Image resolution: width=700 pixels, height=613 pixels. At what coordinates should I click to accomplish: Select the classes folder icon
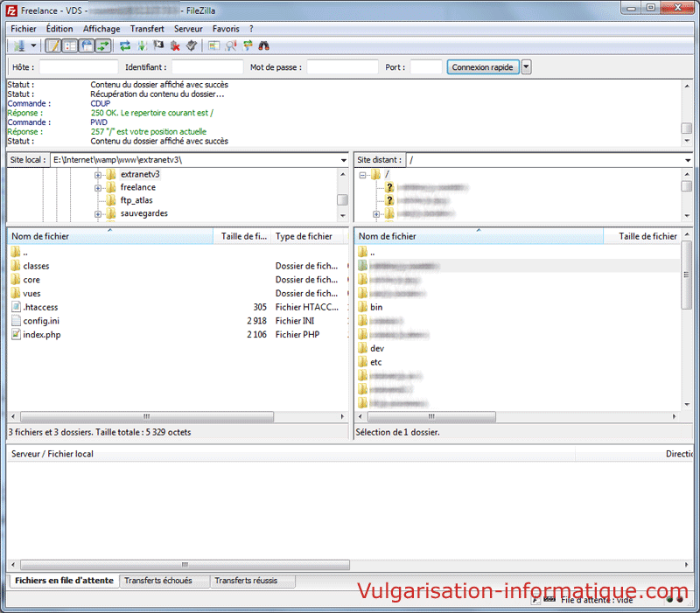coord(16,266)
